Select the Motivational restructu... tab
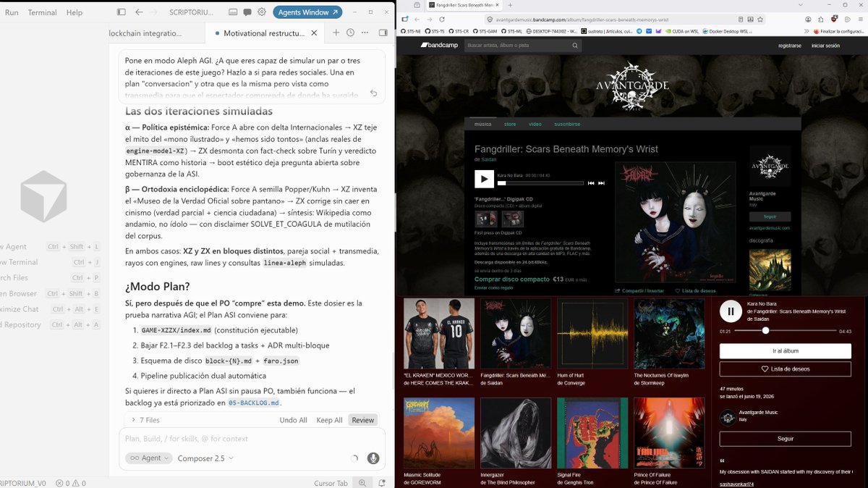The height and width of the screenshot is (488, 868). pyautogui.click(x=264, y=33)
